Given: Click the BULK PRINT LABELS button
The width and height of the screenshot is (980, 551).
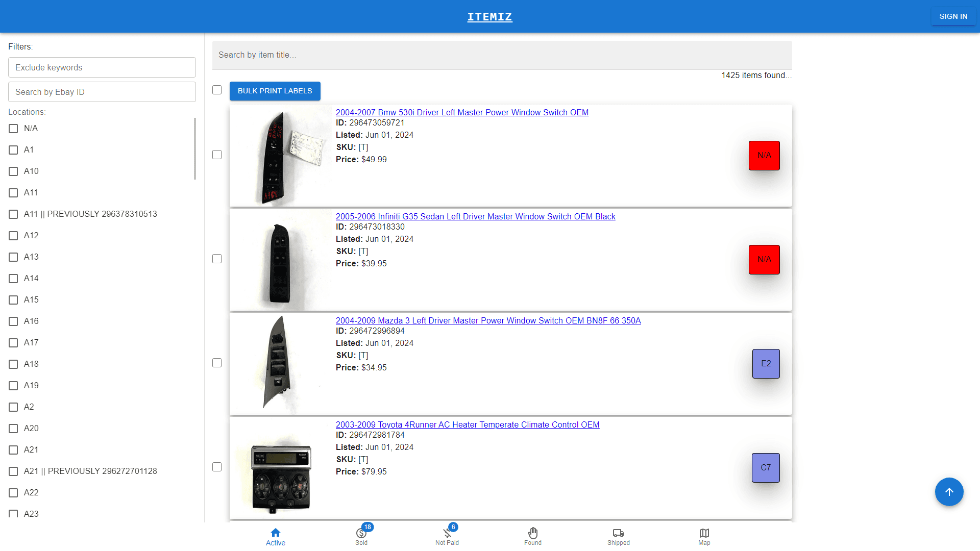Looking at the screenshot, I should (275, 91).
